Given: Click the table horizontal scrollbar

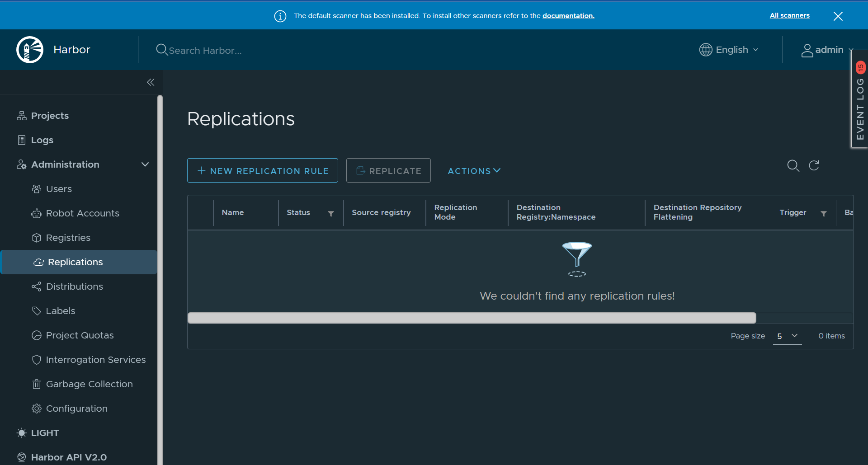Looking at the screenshot, I should click(x=472, y=318).
